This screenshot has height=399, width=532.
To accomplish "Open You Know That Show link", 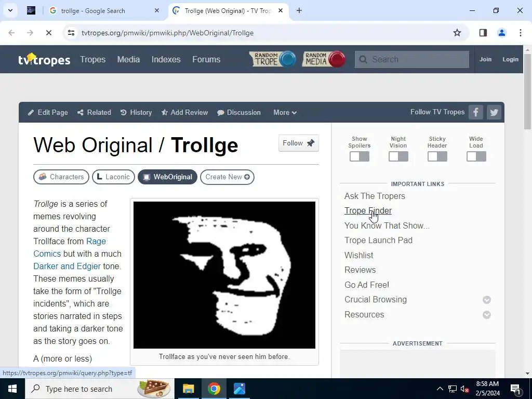I will pyautogui.click(x=387, y=225).
